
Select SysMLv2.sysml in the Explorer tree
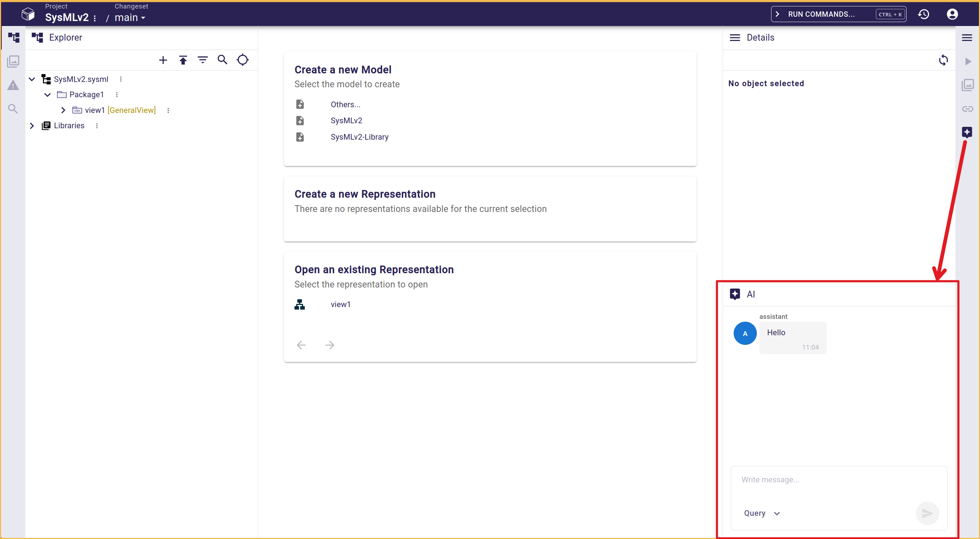click(x=81, y=79)
